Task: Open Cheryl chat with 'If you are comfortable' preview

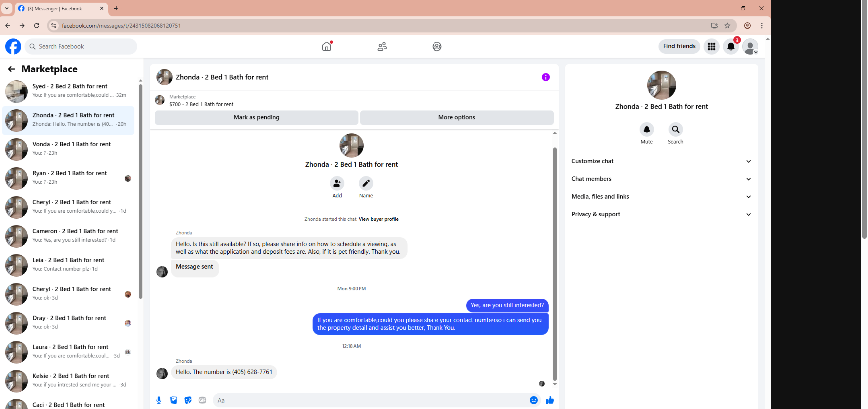Action: 68,207
